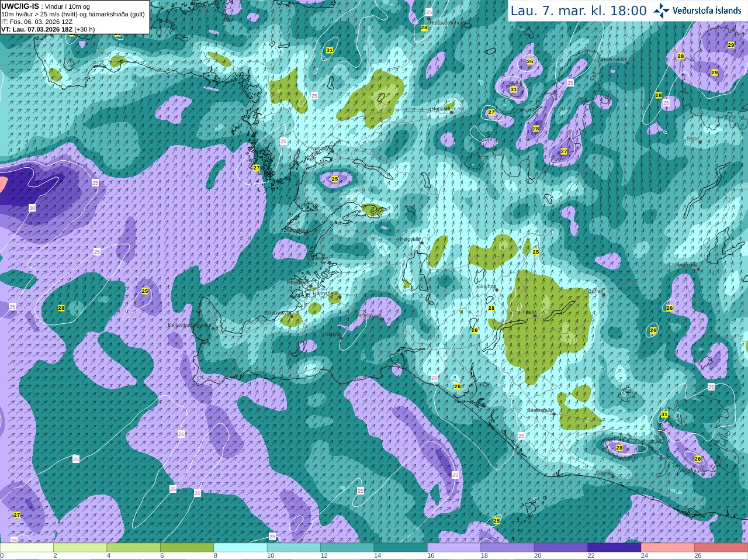Click the Skálholt station label
This screenshot has height=560, width=748.
486,286
